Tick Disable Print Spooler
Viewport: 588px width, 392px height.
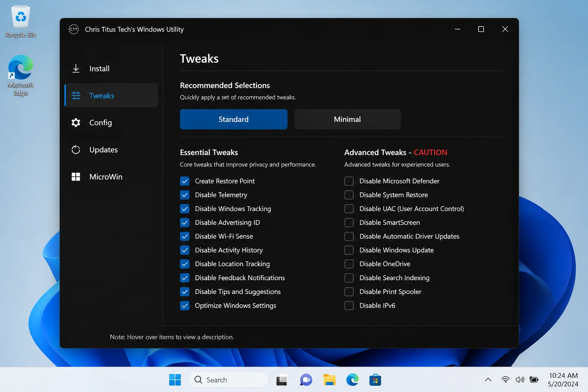(349, 292)
